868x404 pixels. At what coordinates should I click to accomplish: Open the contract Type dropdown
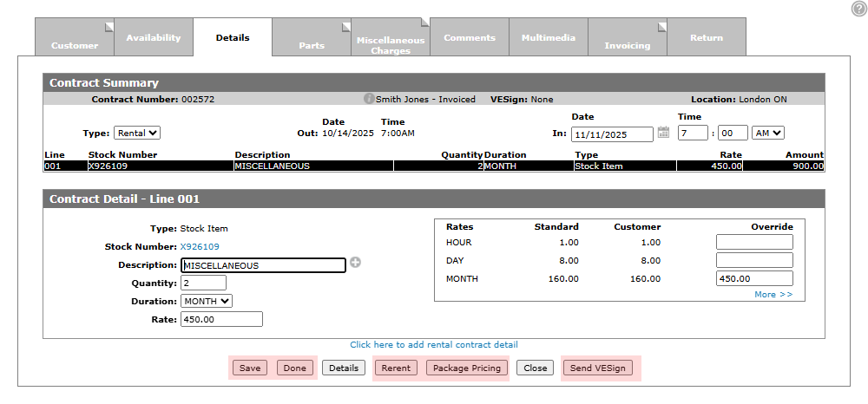(137, 133)
